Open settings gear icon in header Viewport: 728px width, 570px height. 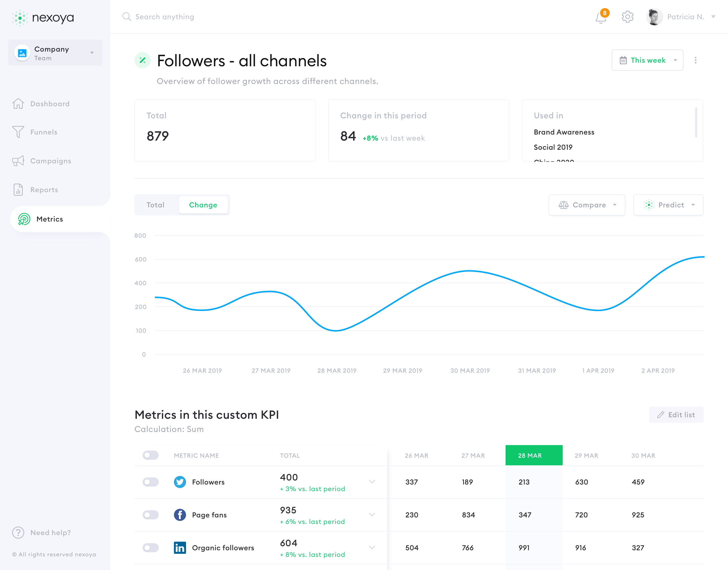click(627, 17)
